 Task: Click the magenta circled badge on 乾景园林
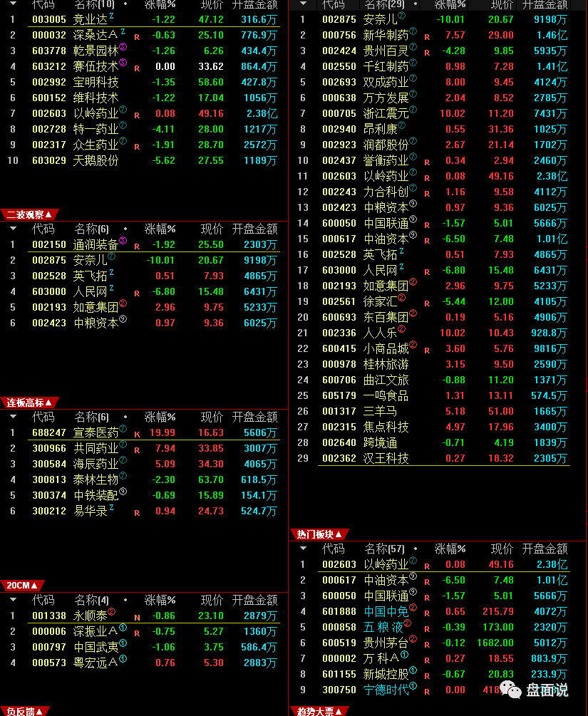123,46
